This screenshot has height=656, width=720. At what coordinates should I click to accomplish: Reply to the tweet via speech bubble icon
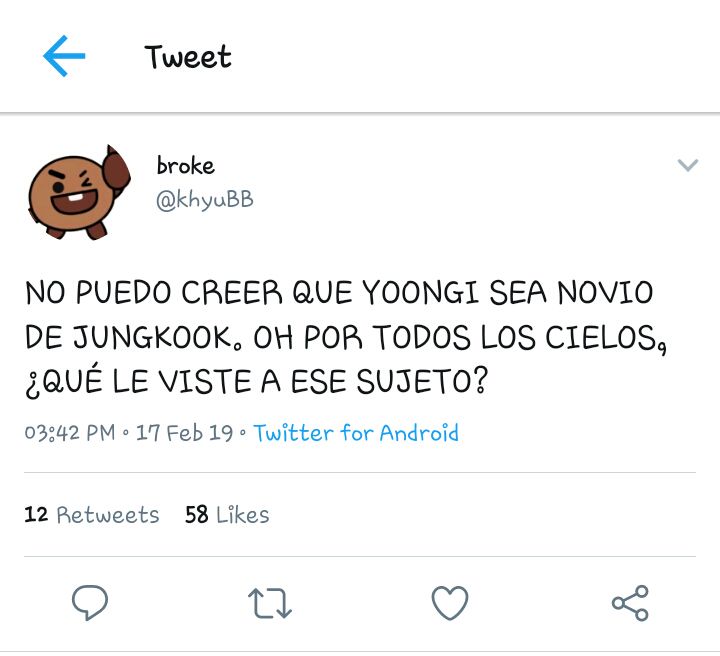click(x=90, y=602)
